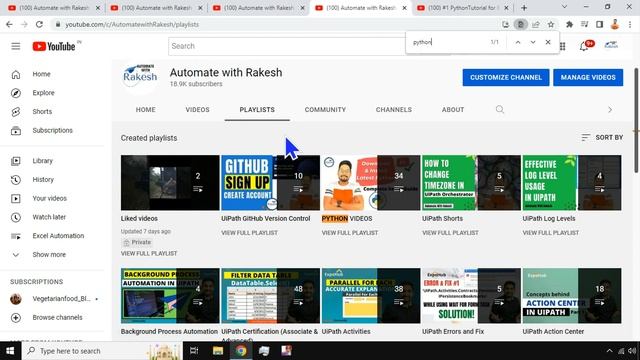
Task: Switch to the Home channel tab
Action: (x=145, y=110)
